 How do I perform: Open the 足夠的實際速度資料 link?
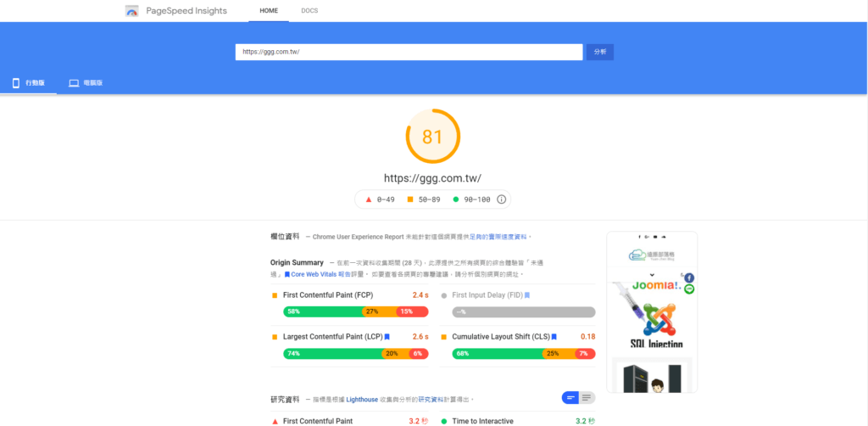[498, 237]
